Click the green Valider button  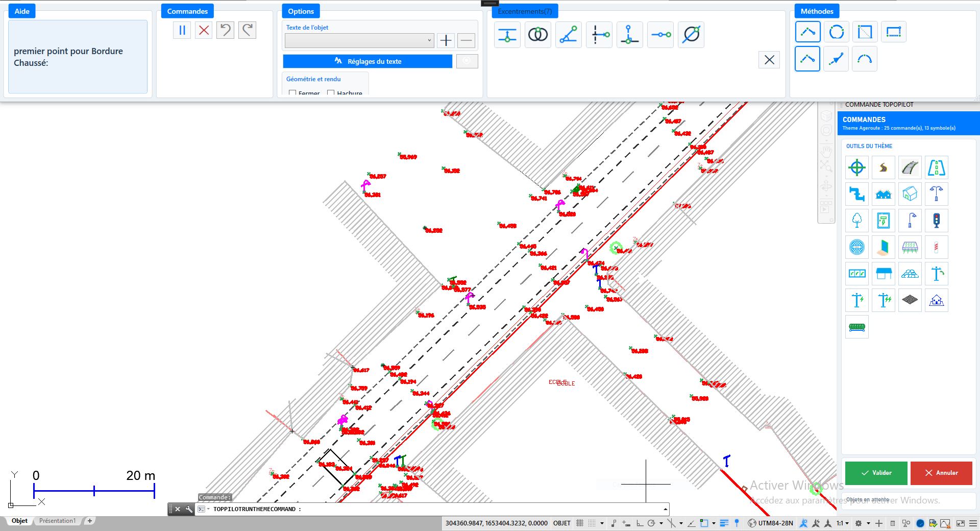click(876, 473)
